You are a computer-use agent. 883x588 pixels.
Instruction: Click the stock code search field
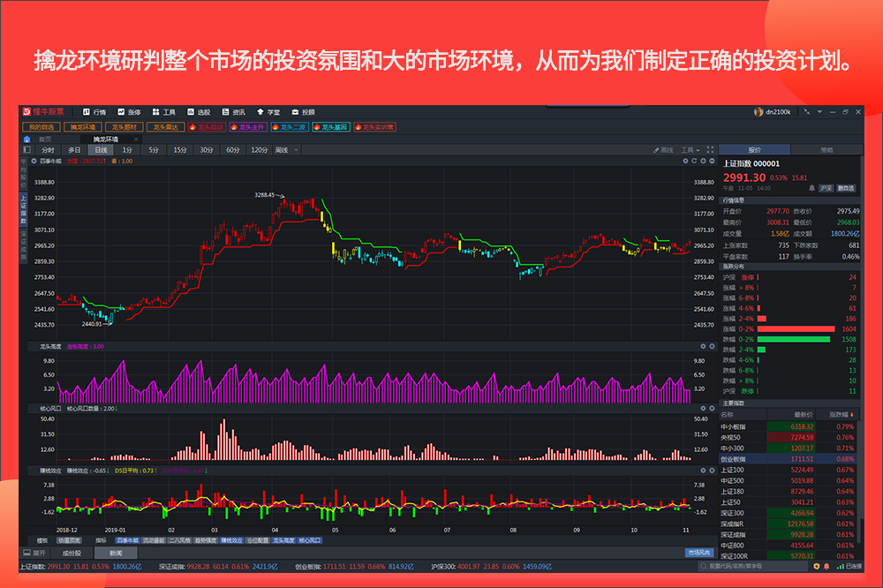753,566
